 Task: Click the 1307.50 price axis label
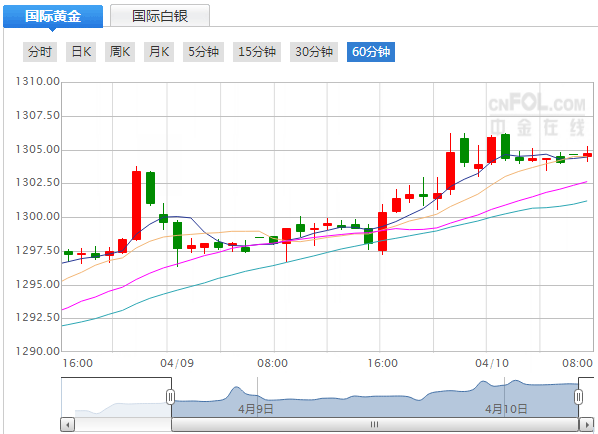pyautogui.click(x=38, y=115)
